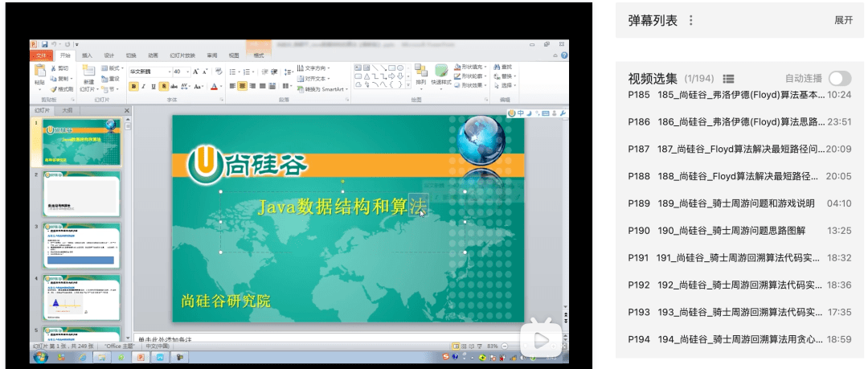Viewport: 868px width, 369px height.
Task: Click the font color A icon
Action: click(214, 86)
